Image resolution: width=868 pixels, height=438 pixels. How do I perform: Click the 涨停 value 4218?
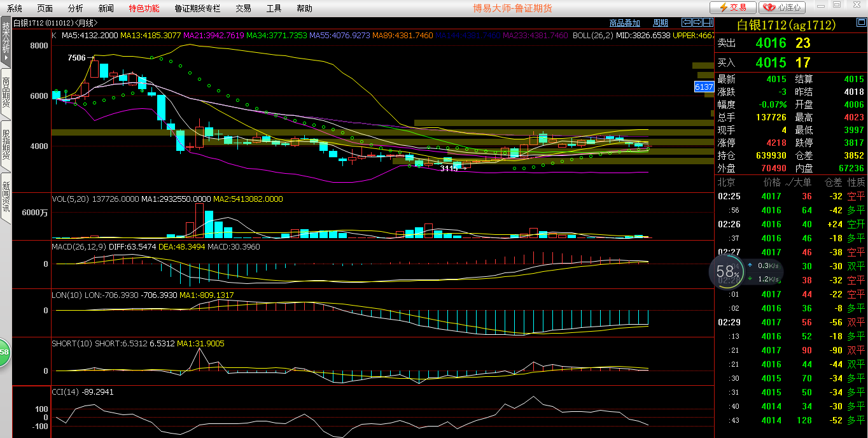pos(776,143)
